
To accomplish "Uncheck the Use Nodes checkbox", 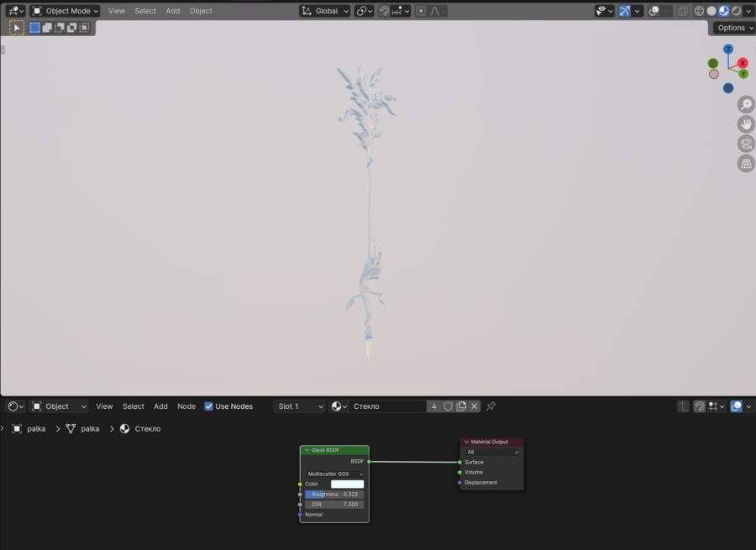I will click(x=209, y=406).
